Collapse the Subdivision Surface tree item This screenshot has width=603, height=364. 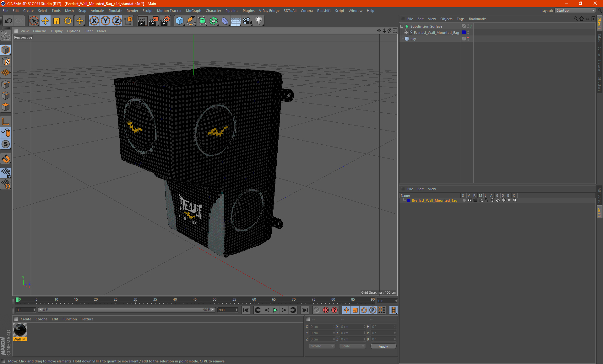point(402,26)
